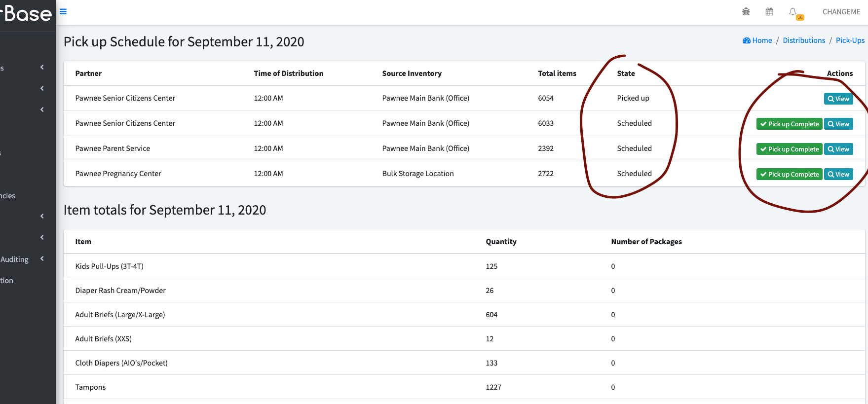Toggle the sidebar hamburger menu
The width and height of the screenshot is (868, 404).
[63, 11]
